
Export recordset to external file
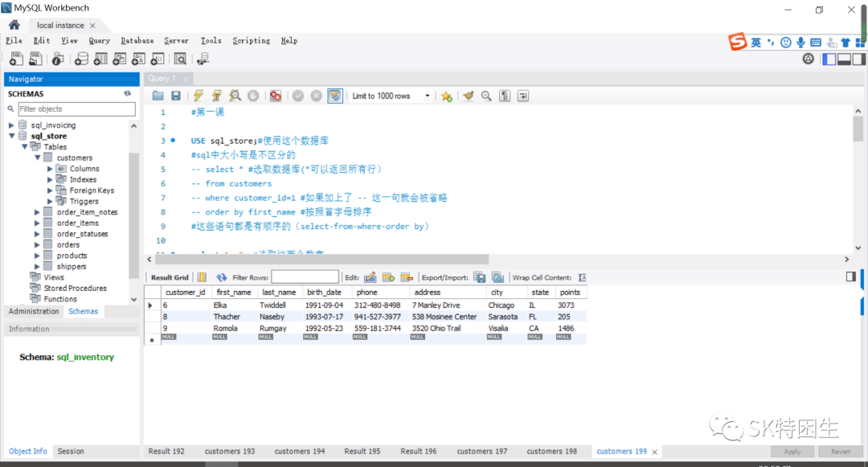click(479, 277)
